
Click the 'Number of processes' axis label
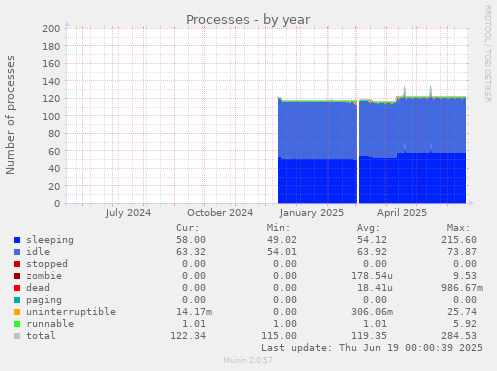click(x=10, y=115)
